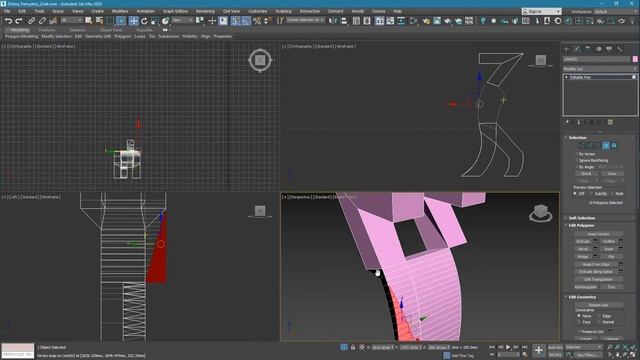Toggle the Ignore Backfacing checkbox

point(577,160)
